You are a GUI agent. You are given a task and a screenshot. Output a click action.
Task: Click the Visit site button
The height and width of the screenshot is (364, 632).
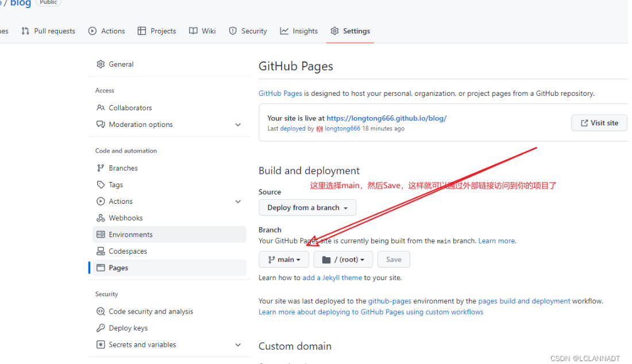[599, 123]
